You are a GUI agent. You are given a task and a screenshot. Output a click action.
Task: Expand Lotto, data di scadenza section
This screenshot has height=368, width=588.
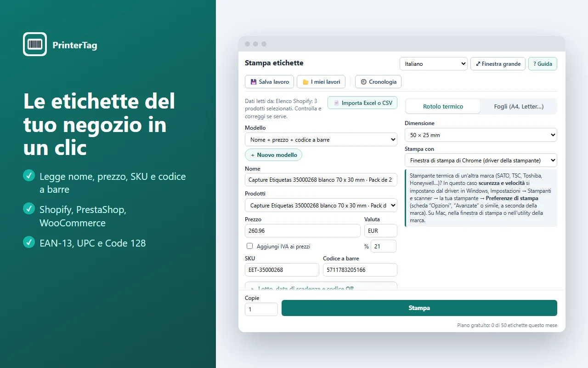tap(321, 286)
